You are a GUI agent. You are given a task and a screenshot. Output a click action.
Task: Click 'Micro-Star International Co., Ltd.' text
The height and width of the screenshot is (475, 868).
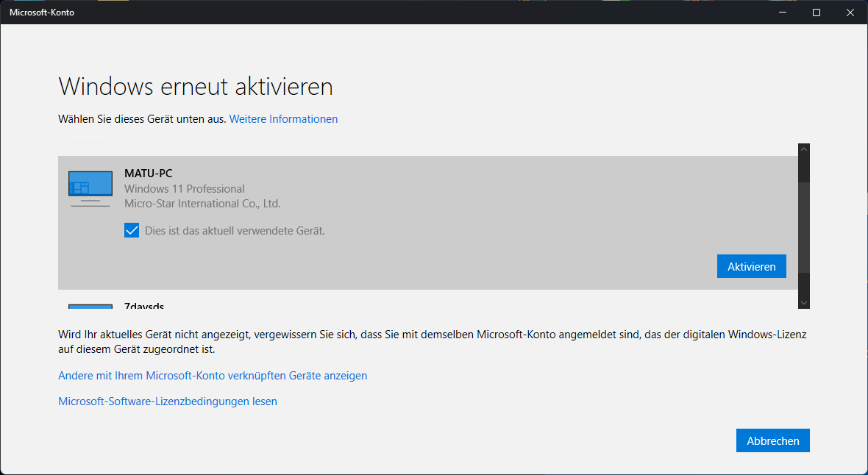pyautogui.click(x=202, y=204)
